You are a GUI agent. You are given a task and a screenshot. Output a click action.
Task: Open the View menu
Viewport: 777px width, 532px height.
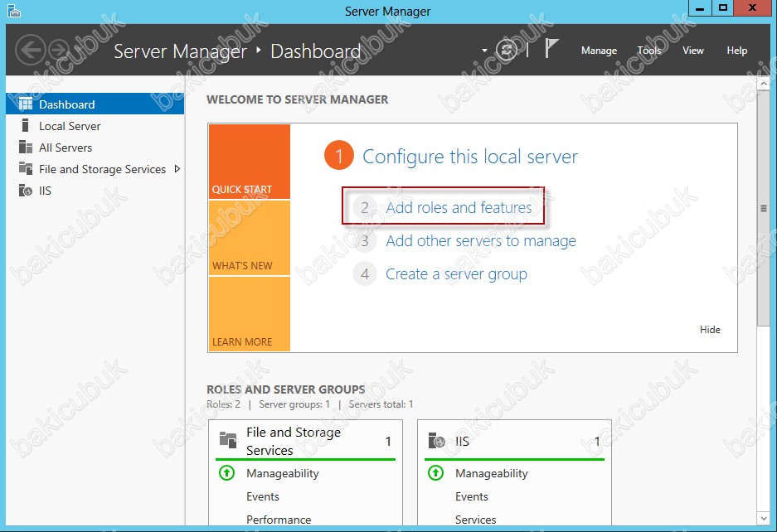coord(692,51)
